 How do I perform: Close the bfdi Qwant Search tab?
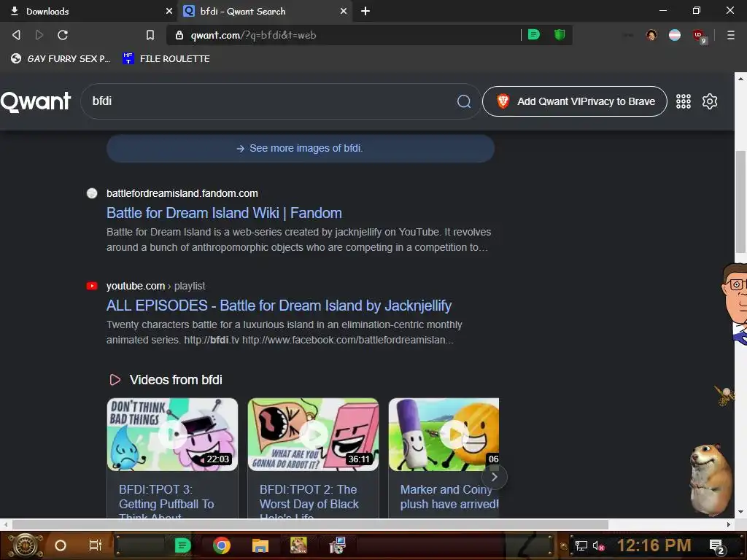click(344, 11)
